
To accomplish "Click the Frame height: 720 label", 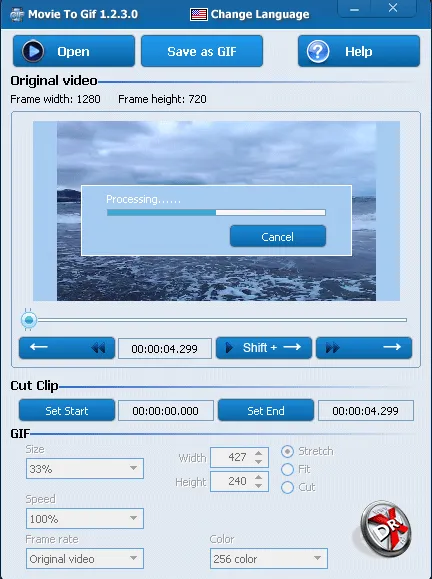I will [x=162, y=99].
